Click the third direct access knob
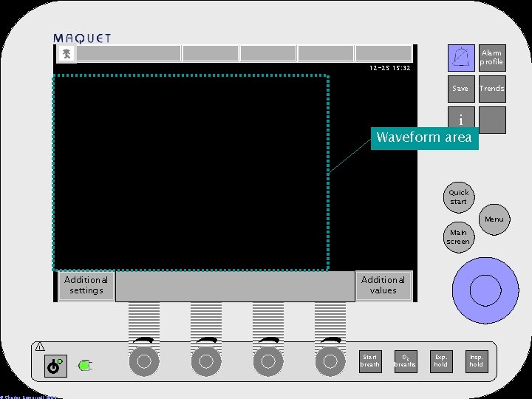The height and width of the screenshot is (399, 532). coord(268,361)
